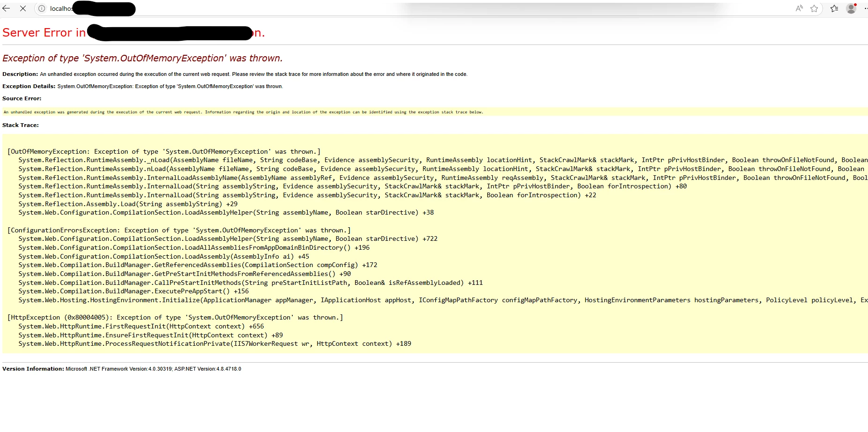868x432 pixels.
Task: Click 'ProcessRequestNotificationPrivate' +189 stack line
Action: click(x=215, y=344)
